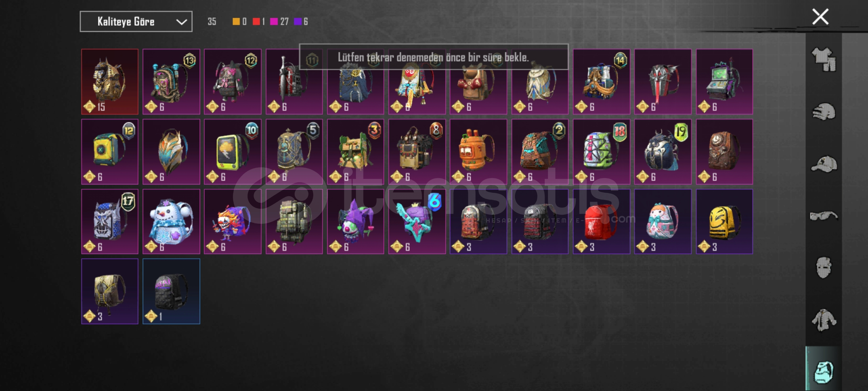Screen dimensions: 868x391
Task: Open the Kaliteye Göre sort dropdown
Action: pos(136,22)
